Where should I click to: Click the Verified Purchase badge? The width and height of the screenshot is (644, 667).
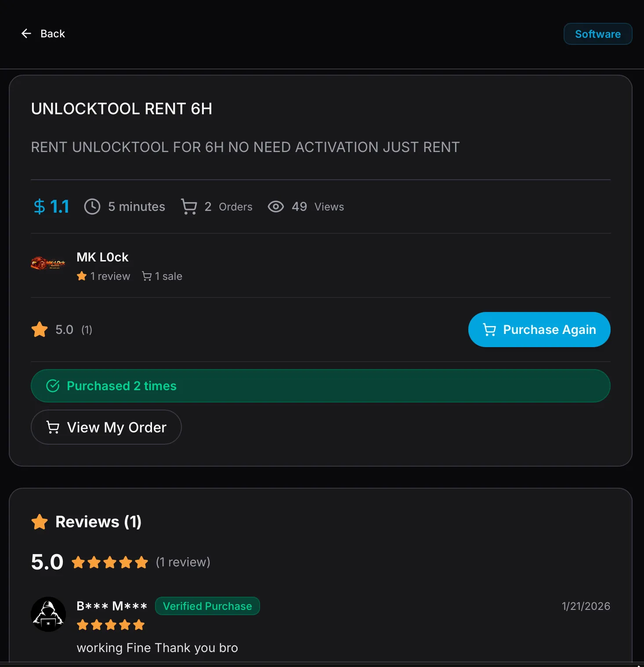[207, 606]
